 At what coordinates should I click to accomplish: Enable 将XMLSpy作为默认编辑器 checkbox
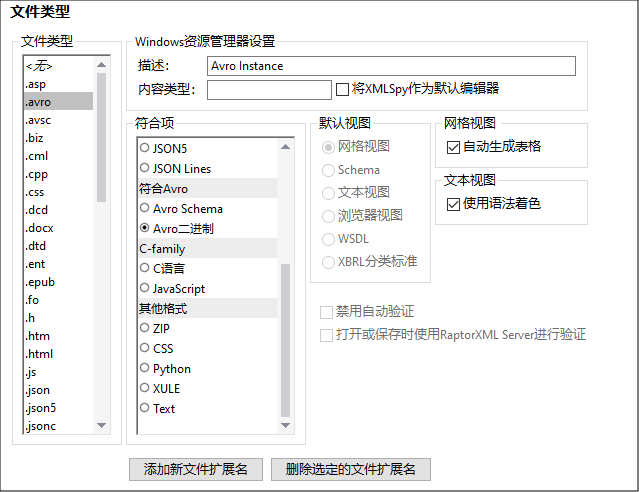click(342, 89)
